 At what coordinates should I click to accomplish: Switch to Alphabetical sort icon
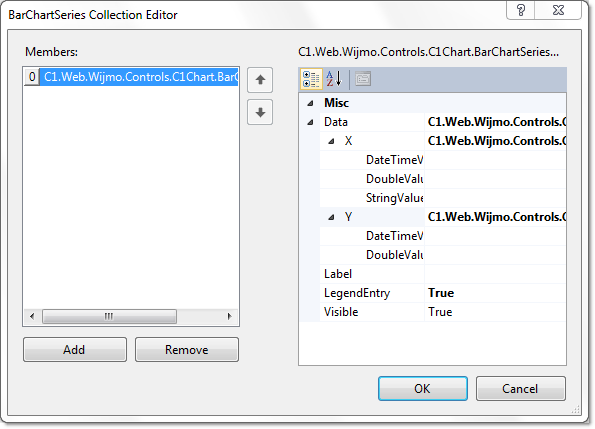334,79
